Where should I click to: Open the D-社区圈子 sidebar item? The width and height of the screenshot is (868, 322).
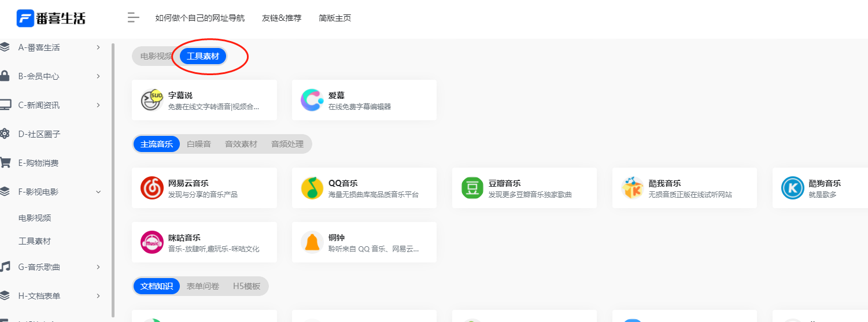(x=39, y=134)
